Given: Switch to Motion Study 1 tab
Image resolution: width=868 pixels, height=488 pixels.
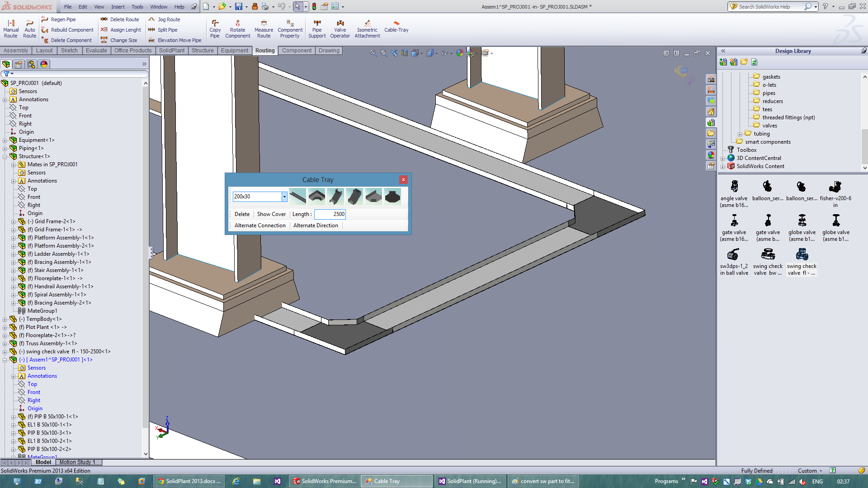Looking at the screenshot, I should [77, 462].
